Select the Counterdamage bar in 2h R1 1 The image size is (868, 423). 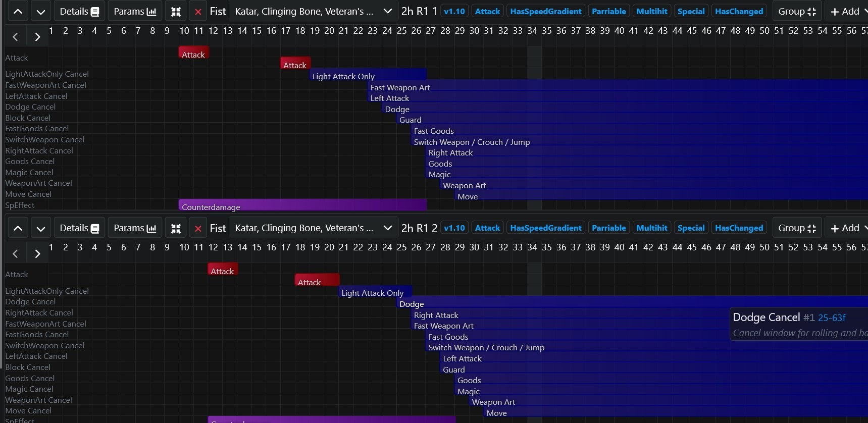pyautogui.click(x=303, y=206)
